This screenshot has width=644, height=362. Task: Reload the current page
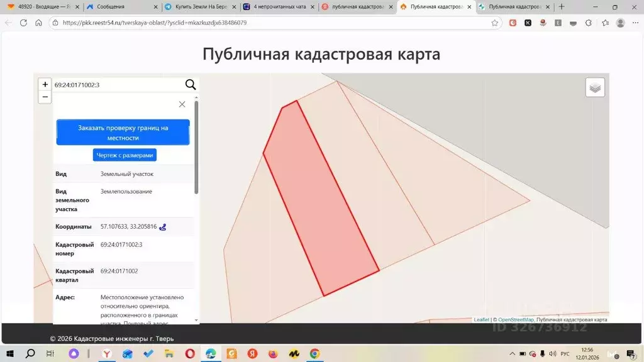(x=23, y=23)
